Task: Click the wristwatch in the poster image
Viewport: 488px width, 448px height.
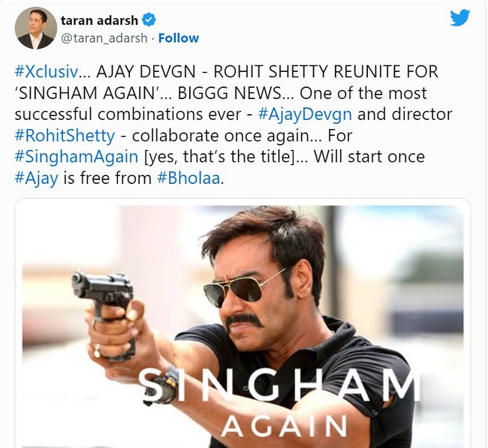Action: coord(164,386)
